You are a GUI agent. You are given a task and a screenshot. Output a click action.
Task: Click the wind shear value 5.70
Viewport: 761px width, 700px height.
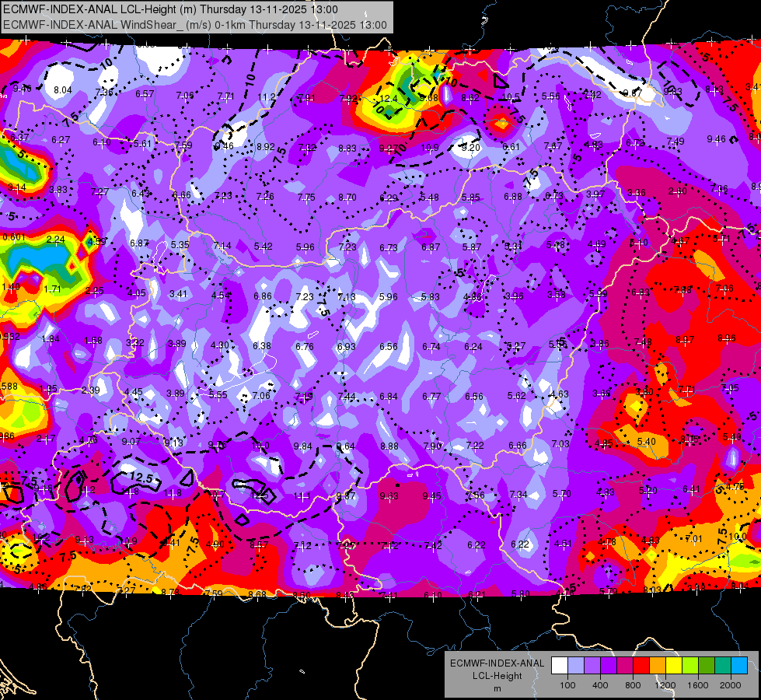click(561, 494)
